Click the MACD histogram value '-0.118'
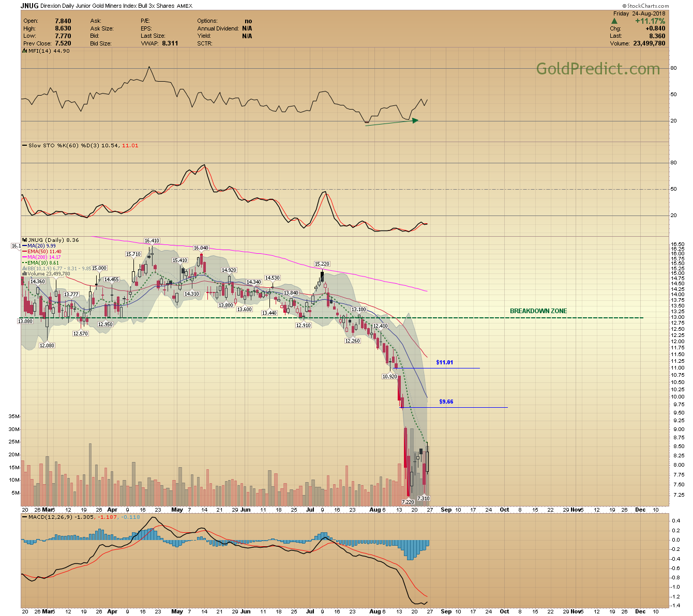Screen dimensions: 693x616 pos(131,517)
